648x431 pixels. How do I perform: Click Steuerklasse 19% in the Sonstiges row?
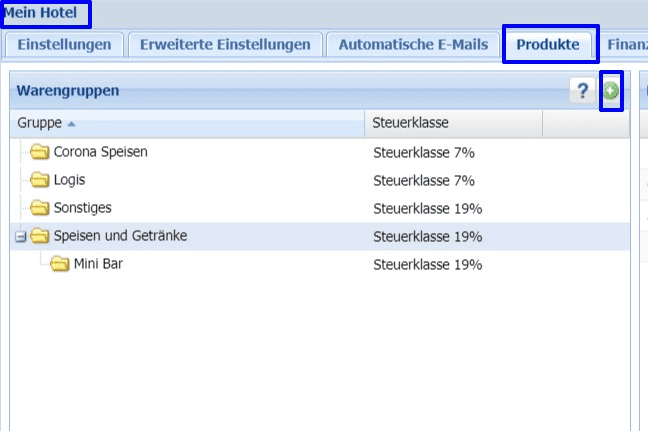click(427, 209)
